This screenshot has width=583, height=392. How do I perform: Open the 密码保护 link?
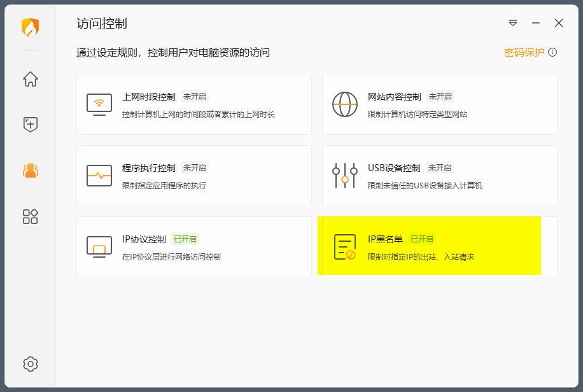pyautogui.click(x=524, y=52)
